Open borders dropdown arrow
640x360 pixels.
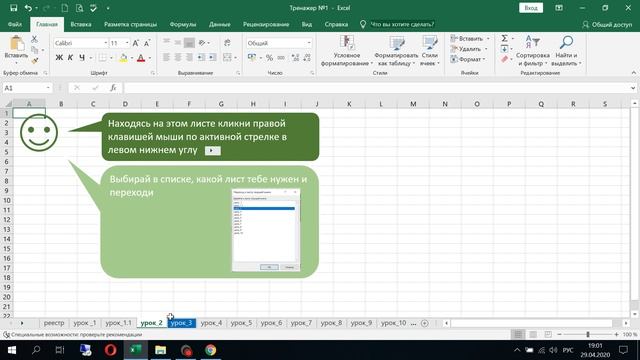(x=111, y=58)
